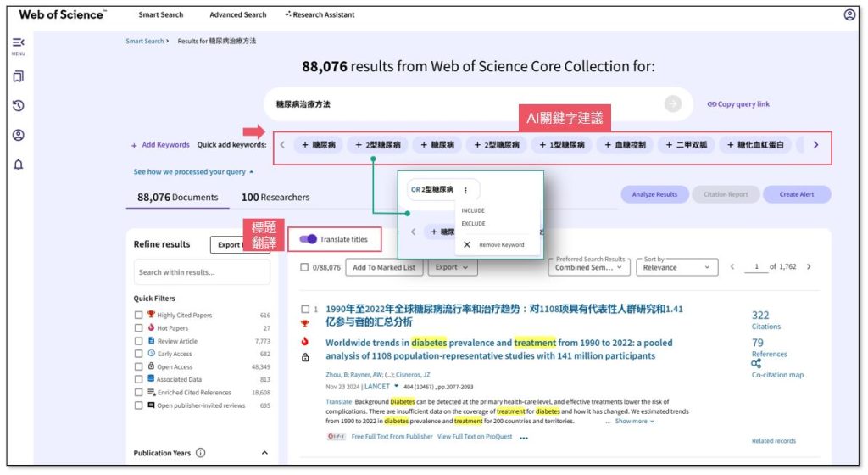This screenshot has height=475, width=868.
Task: Open three-dot options for 2型糖尿病 keyword
Action: tap(465, 190)
